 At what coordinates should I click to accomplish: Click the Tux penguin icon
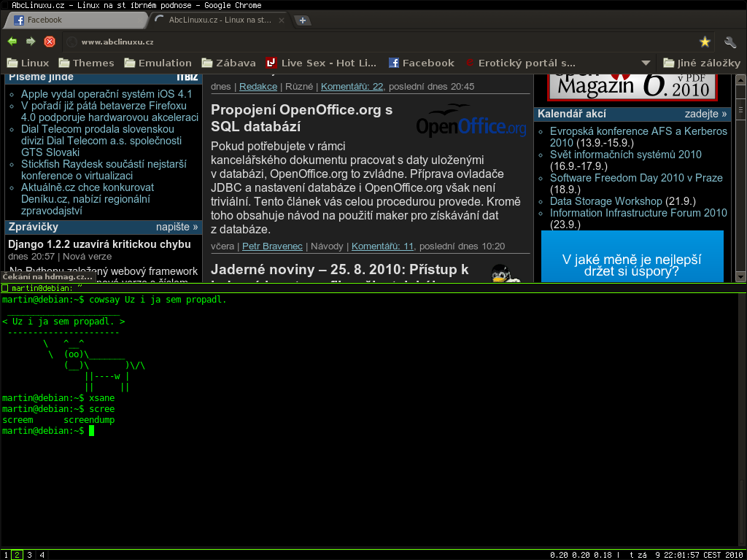click(505, 273)
